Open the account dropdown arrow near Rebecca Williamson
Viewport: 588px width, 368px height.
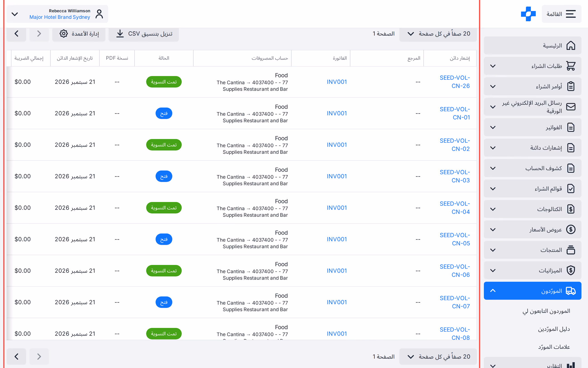click(x=15, y=14)
